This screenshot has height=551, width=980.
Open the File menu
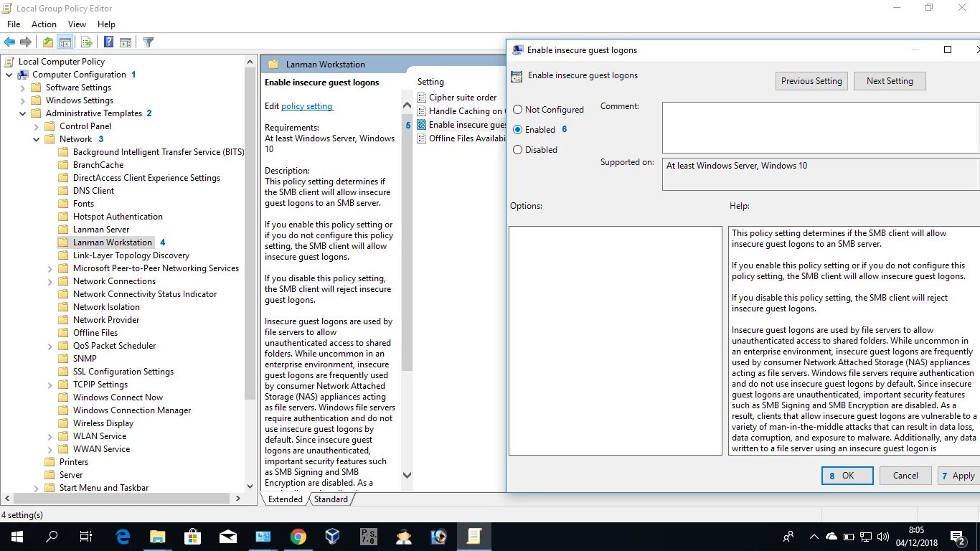14,24
